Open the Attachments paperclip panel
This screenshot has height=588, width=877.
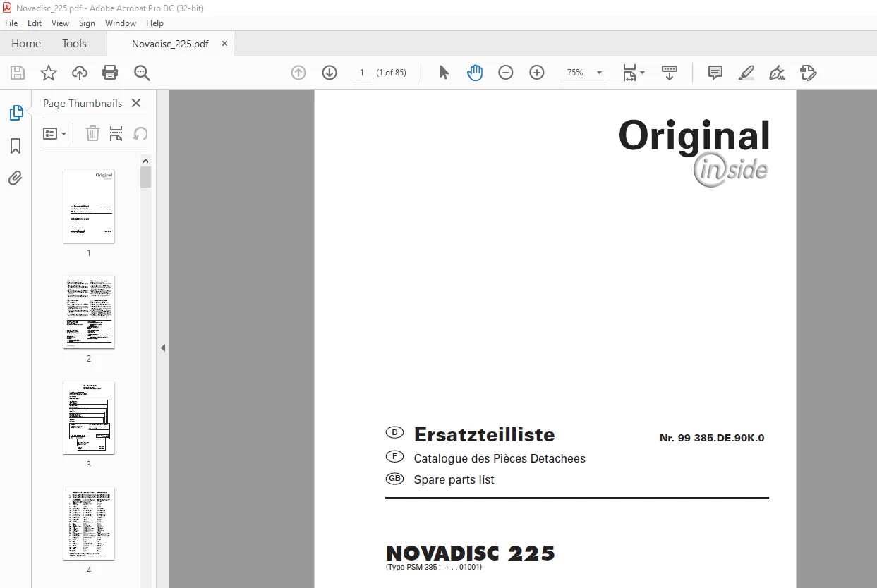point(16,178)
